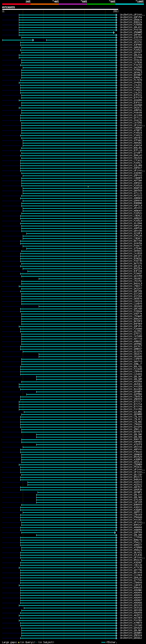146x644 pixels.
Task: Select the UniRef100_Q12552 label
Action: click(x=131, y=331)
